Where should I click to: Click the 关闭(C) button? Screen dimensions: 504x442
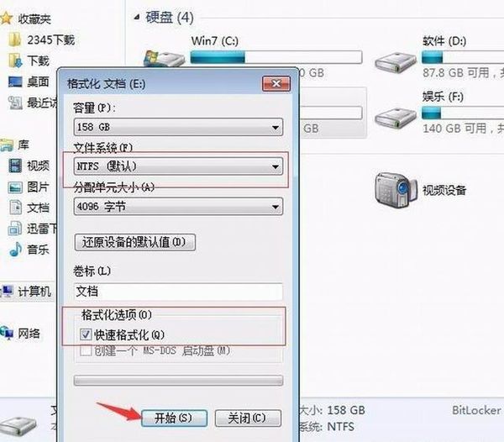coord(248,418)
